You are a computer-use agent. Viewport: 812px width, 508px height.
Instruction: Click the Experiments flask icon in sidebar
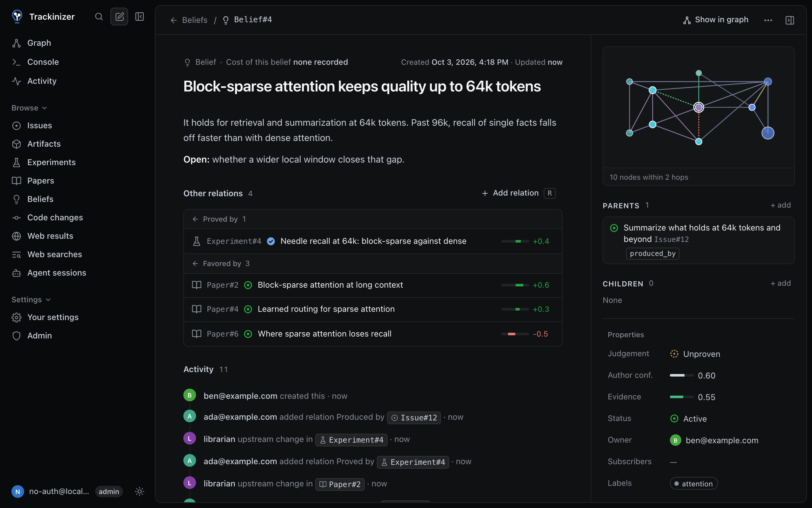pyautogui.click(x=16, y=162)
